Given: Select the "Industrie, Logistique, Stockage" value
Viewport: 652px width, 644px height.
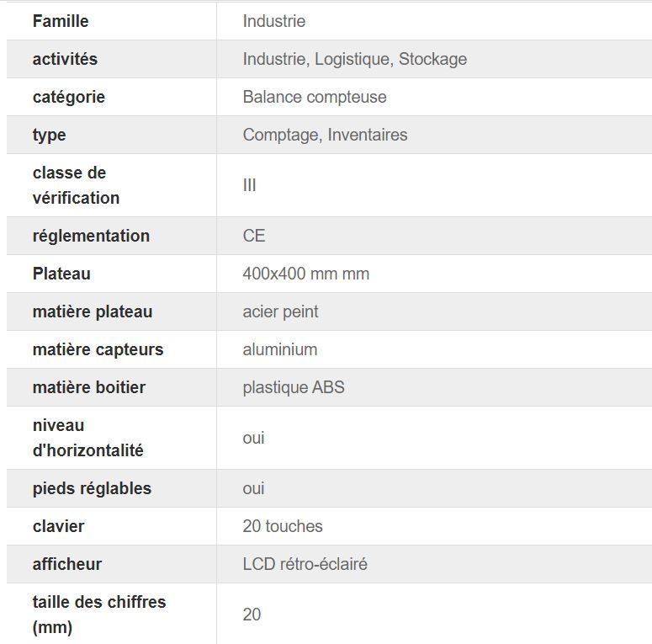Looking at the screenshot, I should coord(354,59).
